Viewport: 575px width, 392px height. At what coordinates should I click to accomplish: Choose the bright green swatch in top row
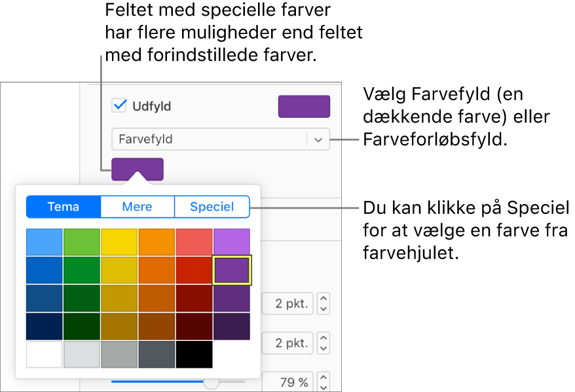pos(82,242)
